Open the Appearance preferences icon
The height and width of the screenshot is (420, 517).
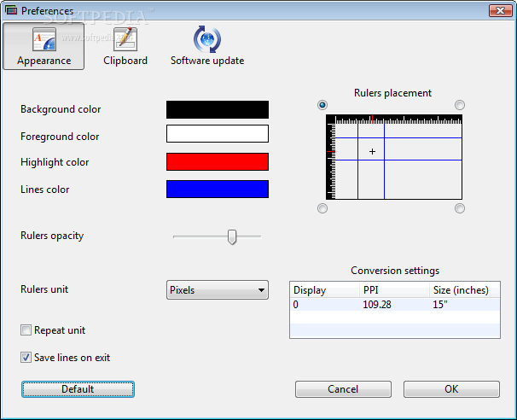click(44, 40)
